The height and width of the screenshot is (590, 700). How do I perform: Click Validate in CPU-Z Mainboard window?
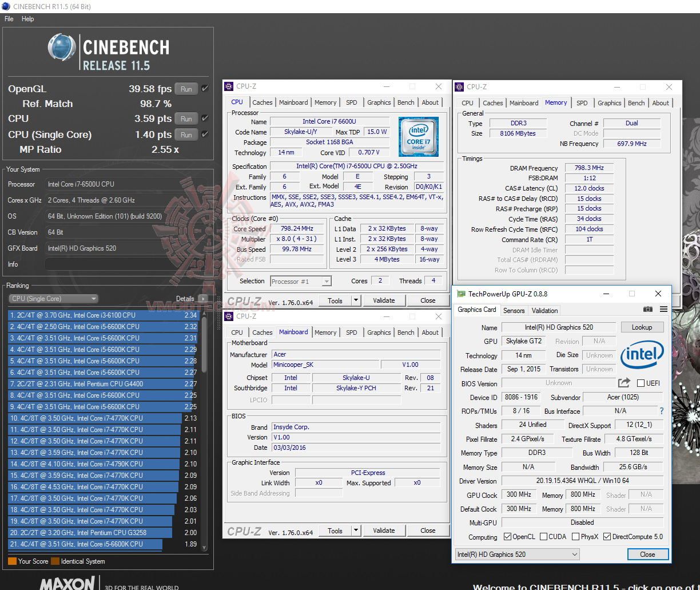[384, 530]
